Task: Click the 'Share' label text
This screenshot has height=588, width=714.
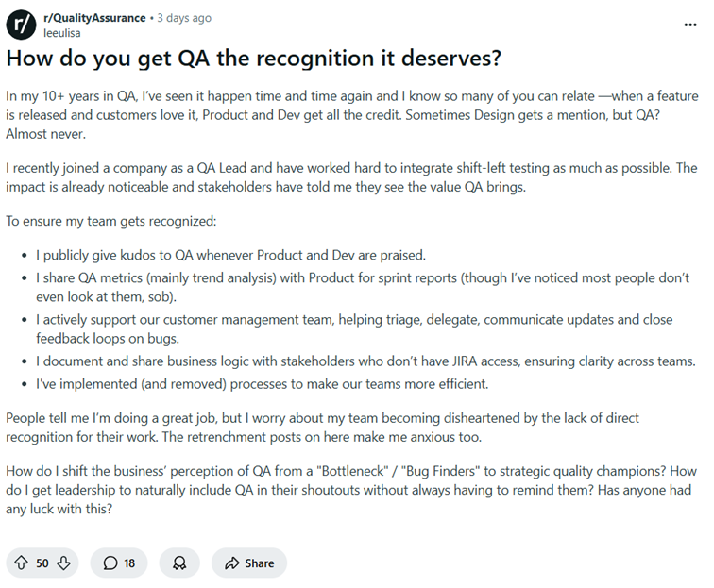Action: click(259, 563)
